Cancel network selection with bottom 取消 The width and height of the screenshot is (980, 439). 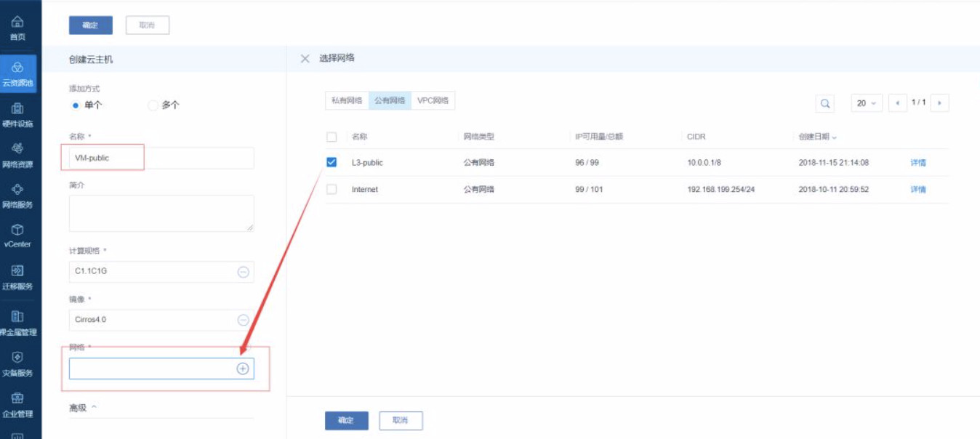pos(401,420)
